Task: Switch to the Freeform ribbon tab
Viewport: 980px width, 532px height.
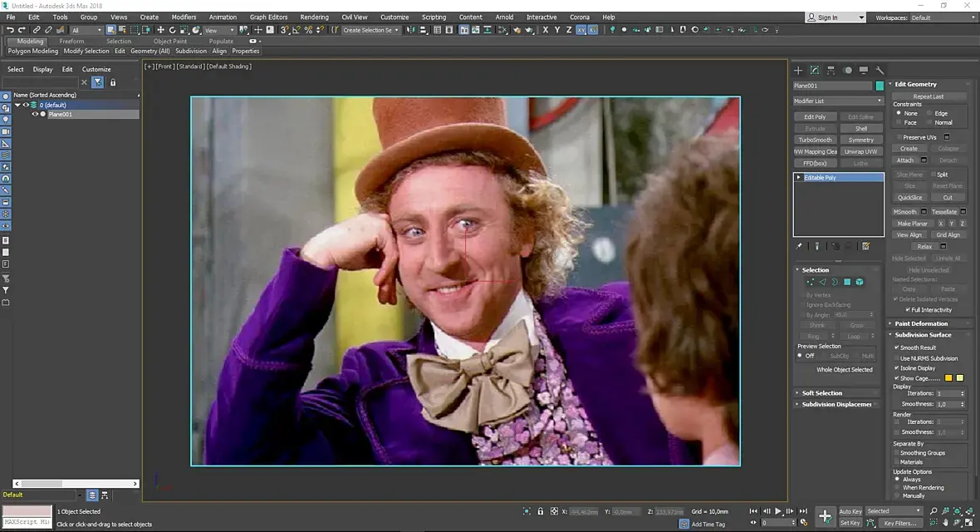Action: pyautogui.click(x=71, y=41)
